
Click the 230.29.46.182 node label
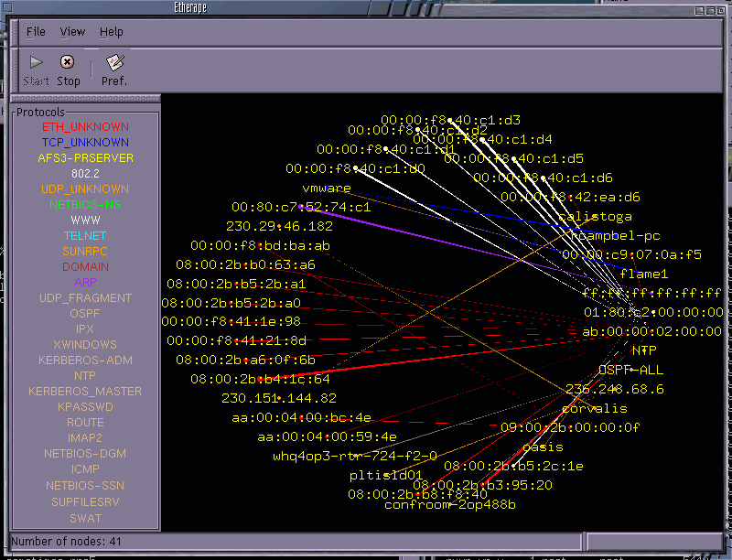pos(280,226)
